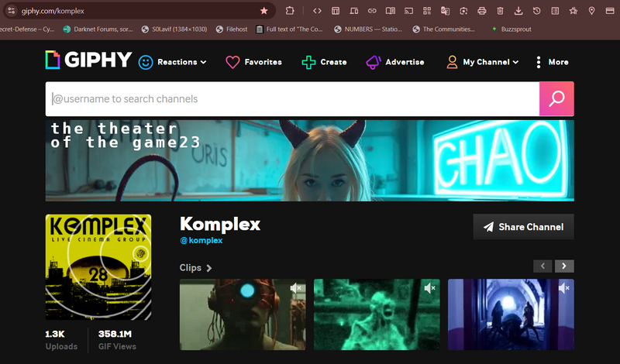Click the cast screen toolbar icon
This screenshot has height=364, width=620.
click(409, 11)
